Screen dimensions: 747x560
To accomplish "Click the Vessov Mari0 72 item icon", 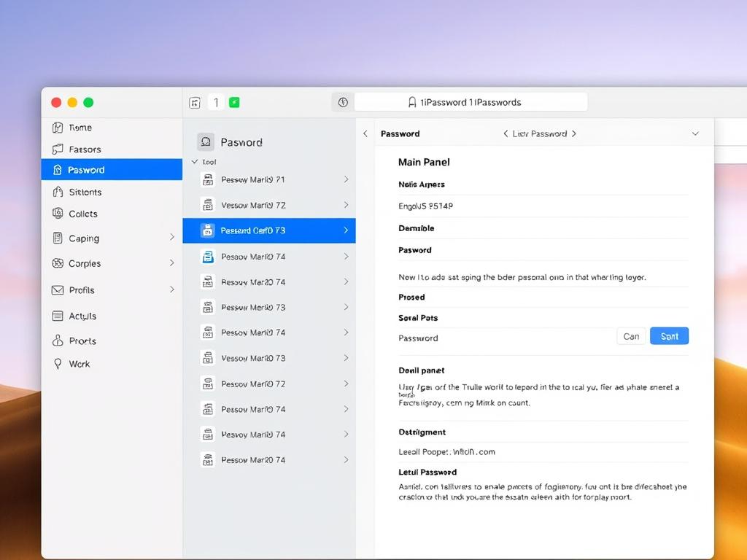I will [x=208, y=205].
